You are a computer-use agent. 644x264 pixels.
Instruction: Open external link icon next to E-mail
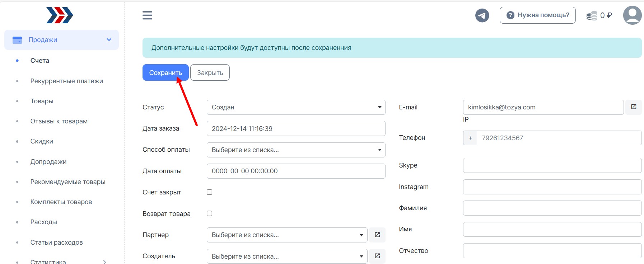coord(634,107)
